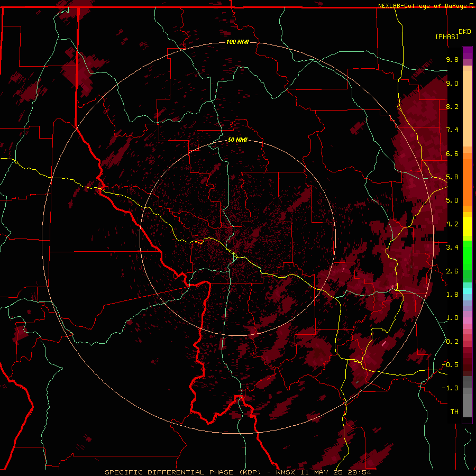Click the -1.3 scale value
Viewport: 476px width, 476px height.
coord(450,388)
